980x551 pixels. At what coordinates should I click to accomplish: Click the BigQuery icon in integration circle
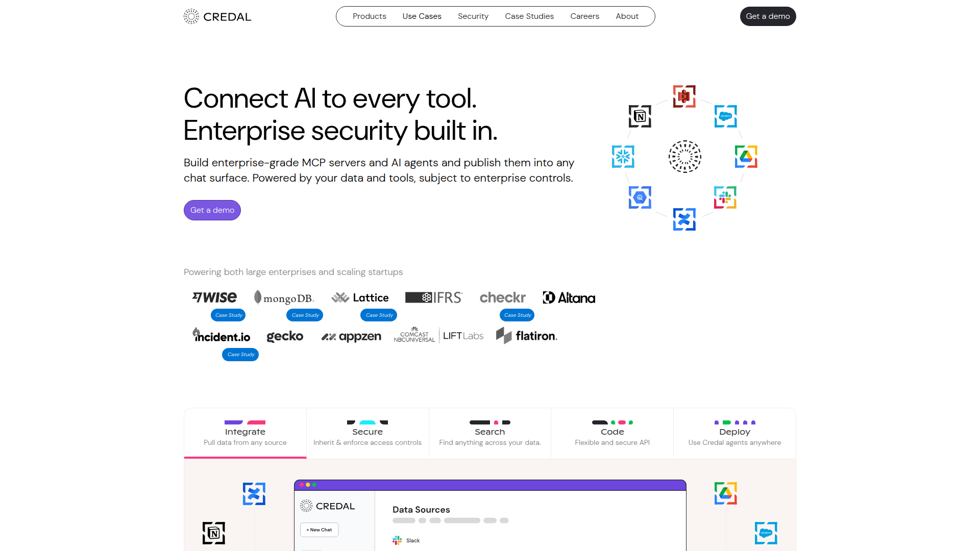[x=640, y=197]
